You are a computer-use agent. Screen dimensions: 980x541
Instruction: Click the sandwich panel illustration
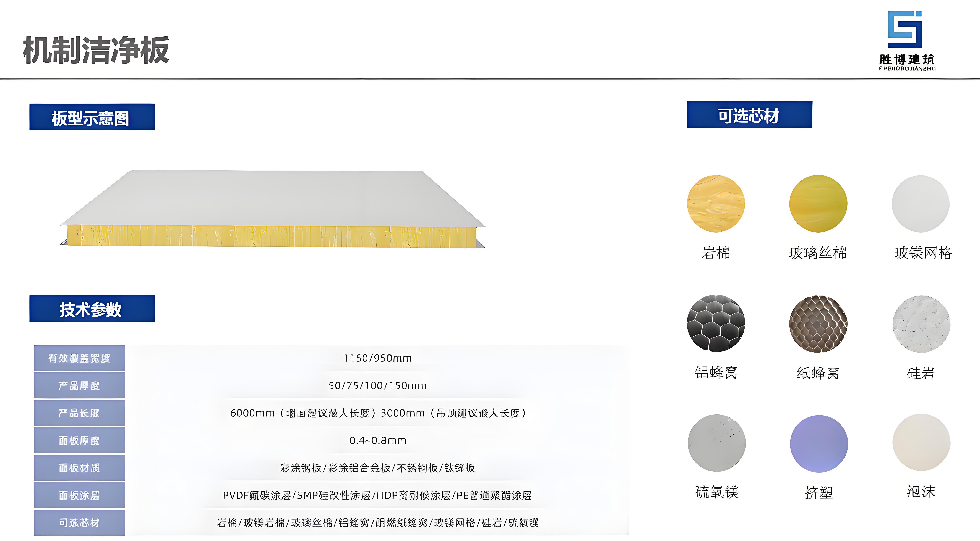(x=273, y=209)
